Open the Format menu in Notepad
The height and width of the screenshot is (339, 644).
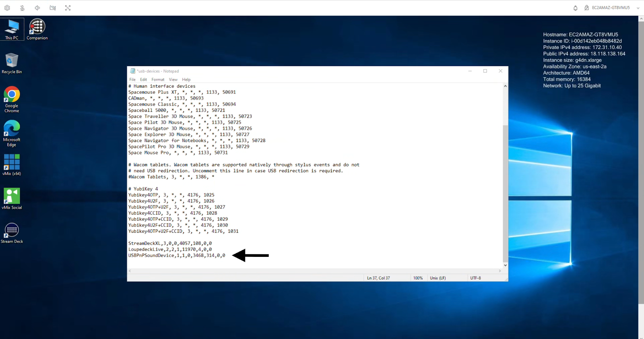click(x=158, y=80)
